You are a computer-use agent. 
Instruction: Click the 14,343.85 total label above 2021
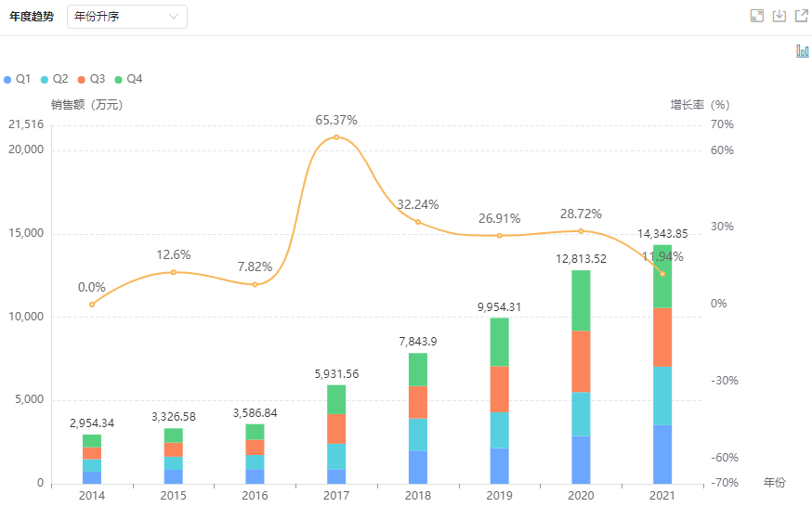pos(662,234)
